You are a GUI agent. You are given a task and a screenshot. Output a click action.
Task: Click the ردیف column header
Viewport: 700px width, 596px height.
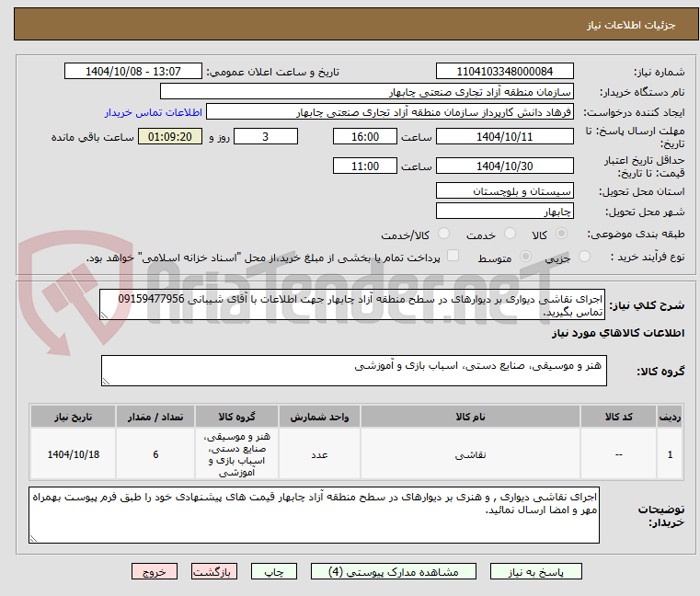(670, 417)
